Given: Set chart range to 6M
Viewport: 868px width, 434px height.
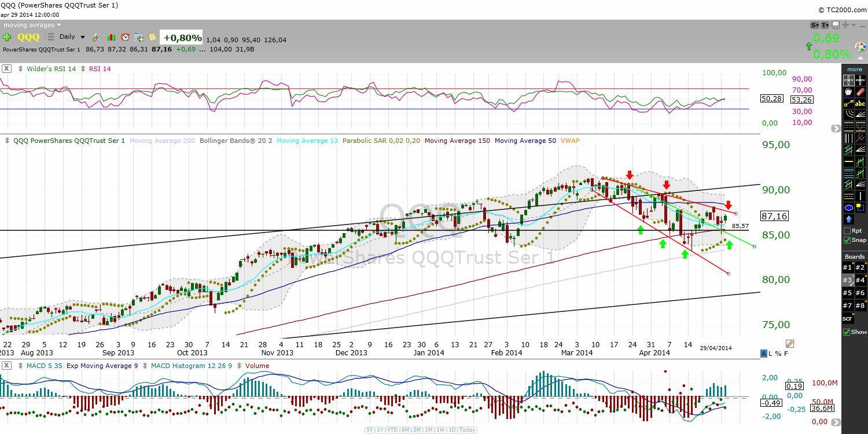Looking at the screenshot, I should click(406, 430).
